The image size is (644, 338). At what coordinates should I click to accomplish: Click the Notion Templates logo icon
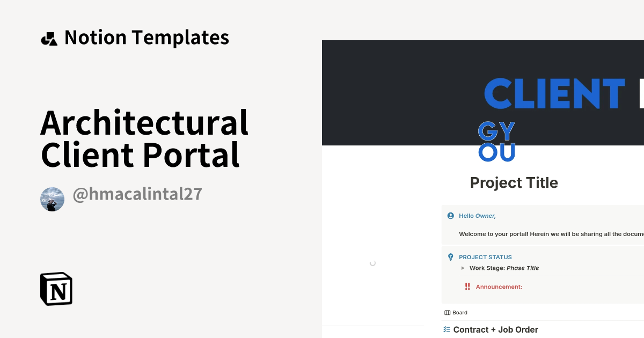pyautogui.click(x=49, y=38)
